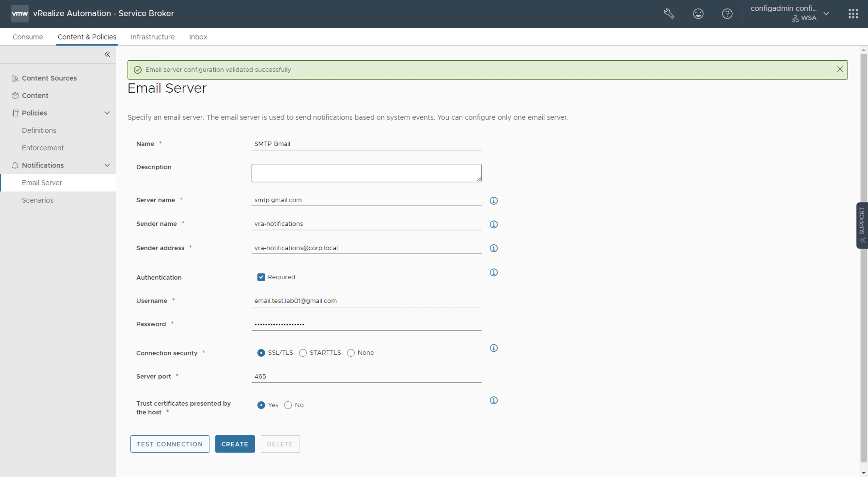The height and width of the screenshot is (477, 868).
Task: Click info icon beside Connection security
Action: click(493, 348)
